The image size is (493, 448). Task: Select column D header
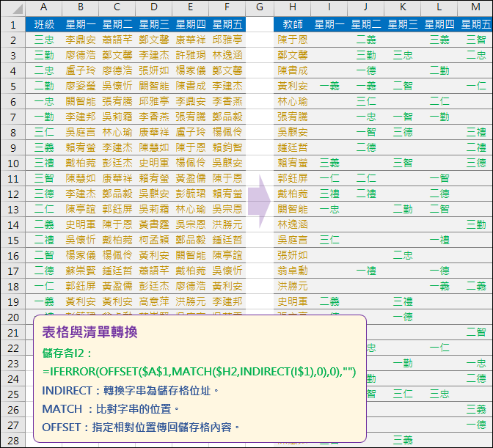154,7
